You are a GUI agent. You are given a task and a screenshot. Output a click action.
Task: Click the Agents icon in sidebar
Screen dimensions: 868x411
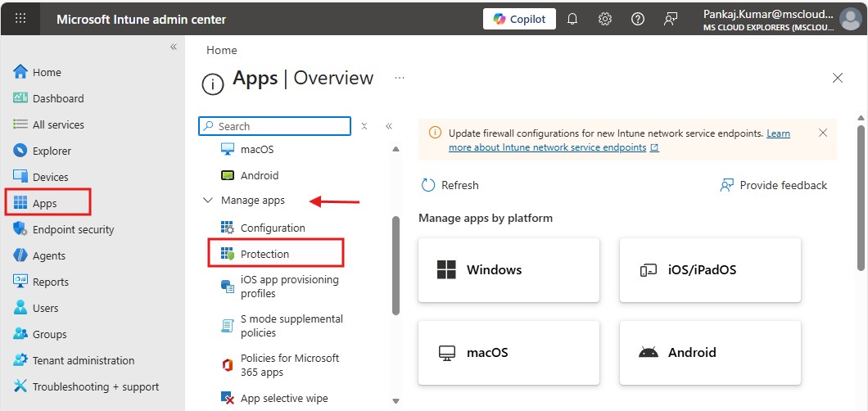pyautogui.click(x=20, y=255)
